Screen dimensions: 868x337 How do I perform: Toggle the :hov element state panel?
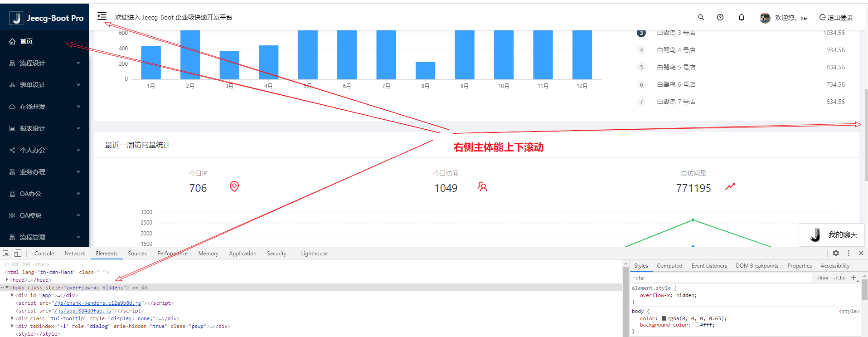(x=823, y=278)
